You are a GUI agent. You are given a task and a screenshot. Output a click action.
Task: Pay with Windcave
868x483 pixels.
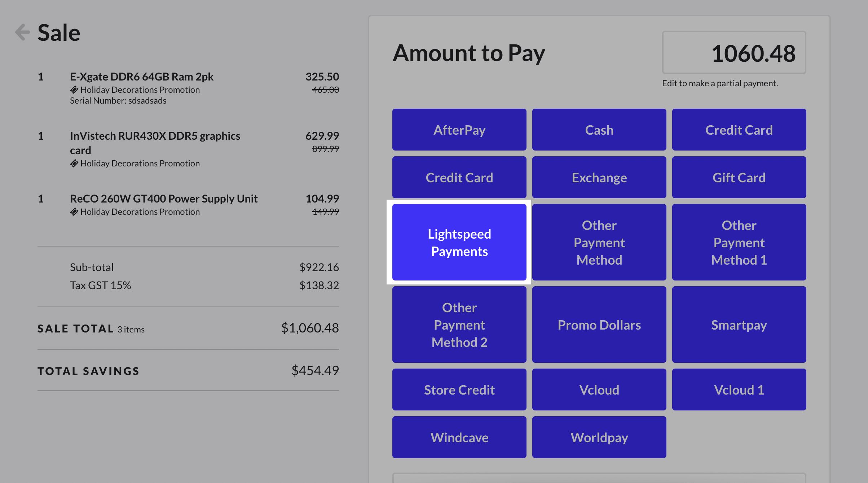(x=459, y=437)
